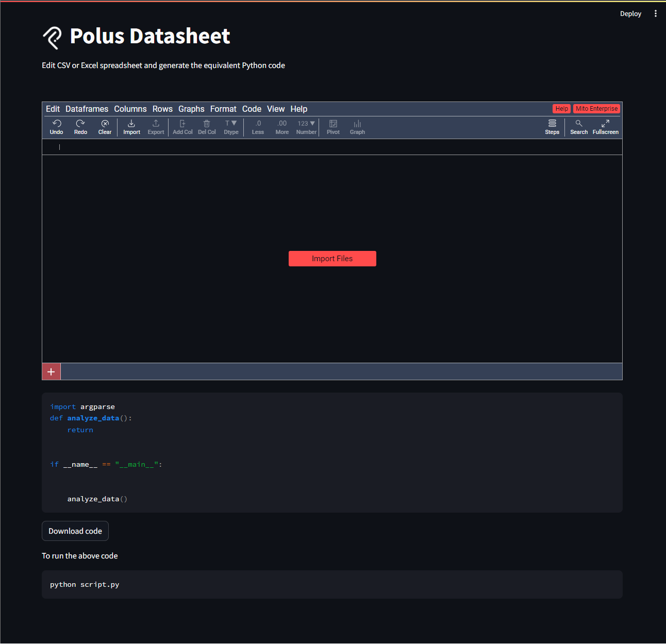Click the 'import argparse' code line
666x644 pixels.
pos(82,407)
